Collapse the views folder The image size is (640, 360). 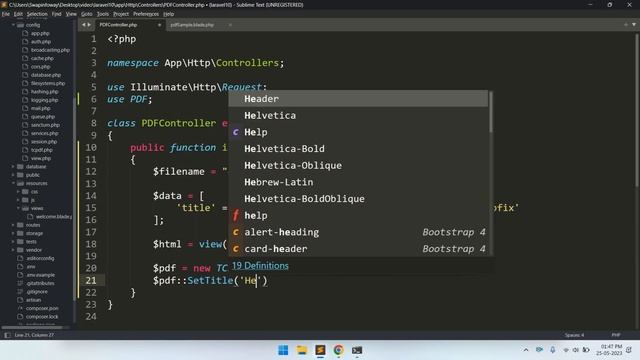click(x=18, y=208)
